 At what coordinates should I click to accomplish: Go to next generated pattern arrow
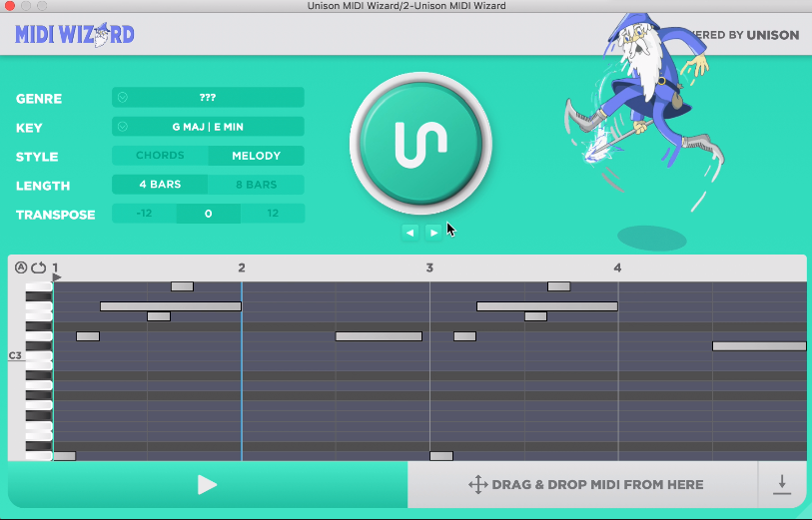tap(433, 233)
